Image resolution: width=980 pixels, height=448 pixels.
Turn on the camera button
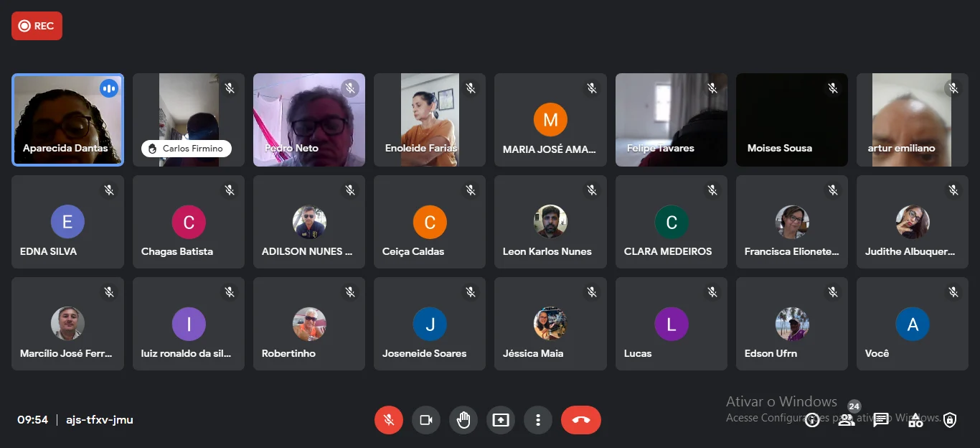point(426,420)
